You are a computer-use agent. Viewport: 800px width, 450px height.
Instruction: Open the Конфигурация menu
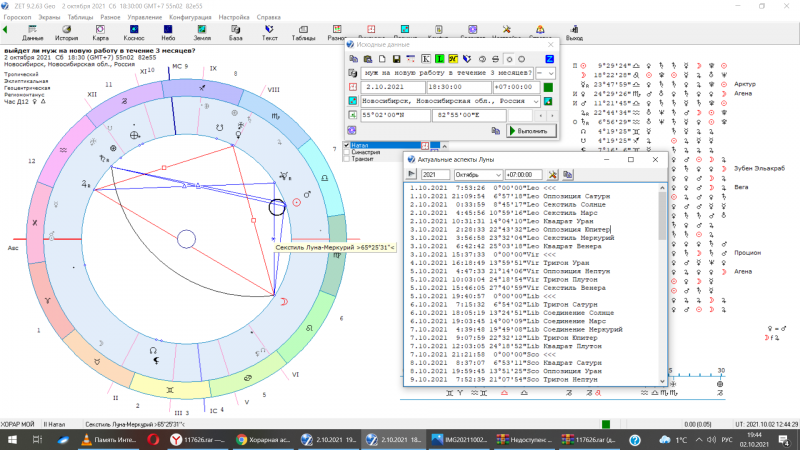coord(190,16)
